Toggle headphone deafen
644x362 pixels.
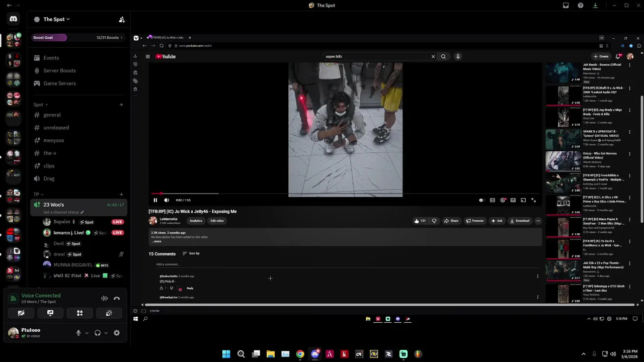(x=98, y=333)
